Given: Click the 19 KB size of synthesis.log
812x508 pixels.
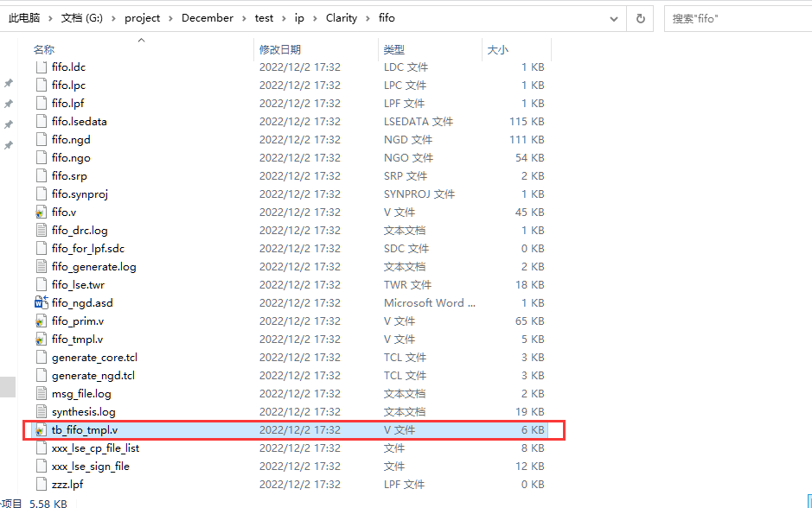Looking at the screenshot, I should point(530,412).
